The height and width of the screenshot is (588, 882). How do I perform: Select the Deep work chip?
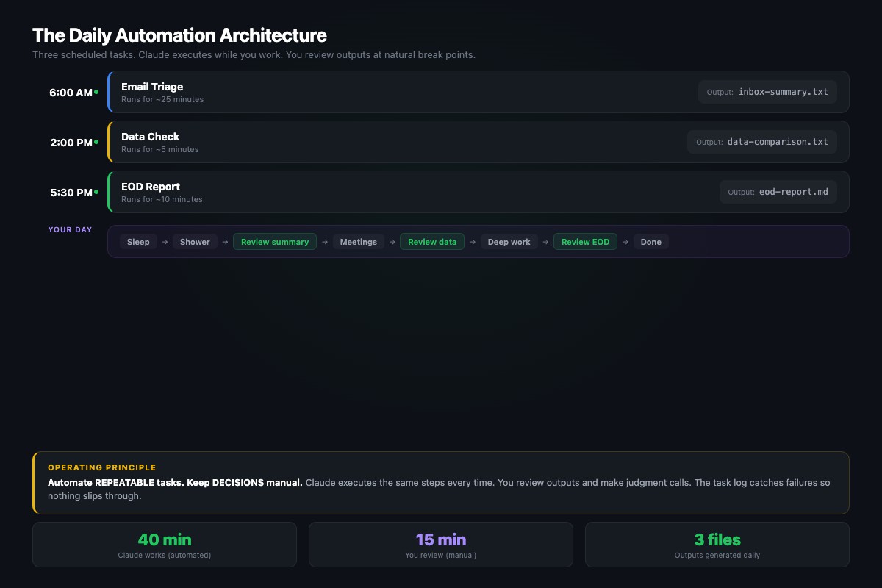[509, 242]
